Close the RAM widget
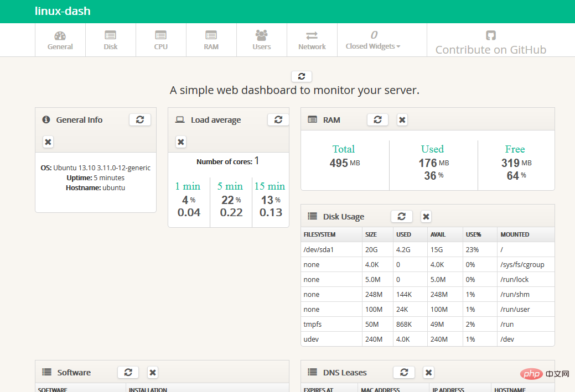This screenshot has height=392, width=575. tap(402, 120)
